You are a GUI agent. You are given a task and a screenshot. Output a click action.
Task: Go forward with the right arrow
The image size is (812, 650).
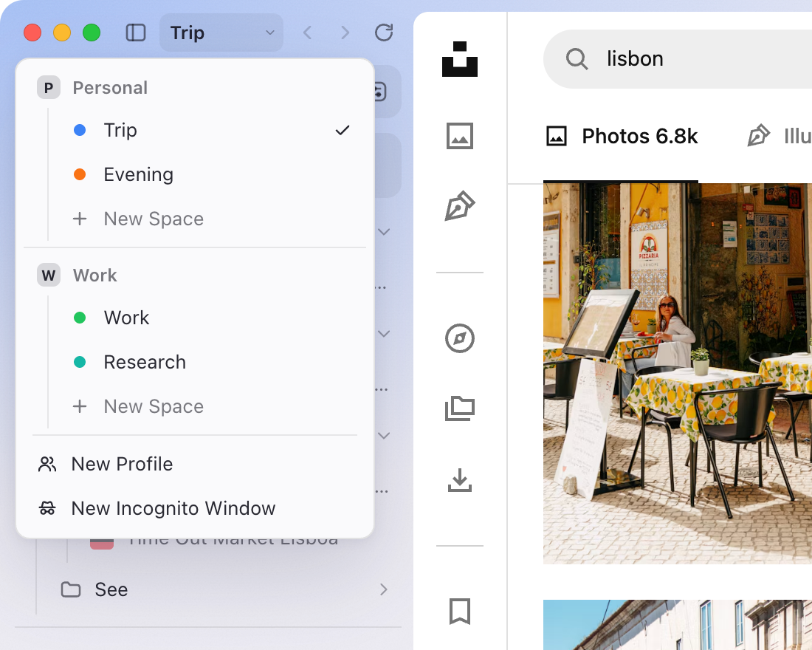[x=345, y=32]
